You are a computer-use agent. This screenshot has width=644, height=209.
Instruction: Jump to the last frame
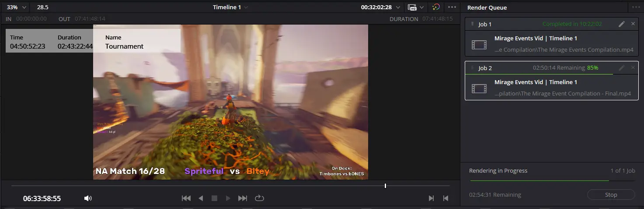click(x=243, y=198)
